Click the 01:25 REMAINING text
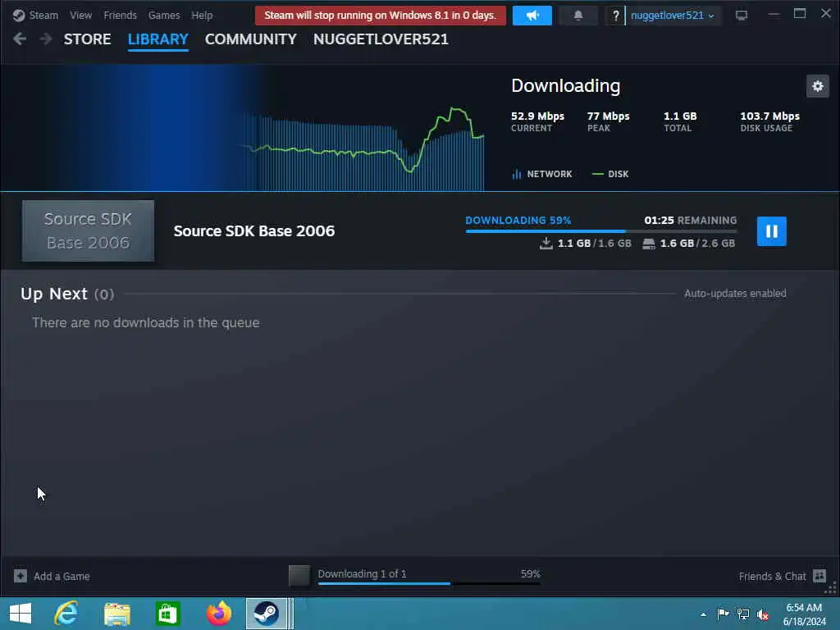 point(691,220)
